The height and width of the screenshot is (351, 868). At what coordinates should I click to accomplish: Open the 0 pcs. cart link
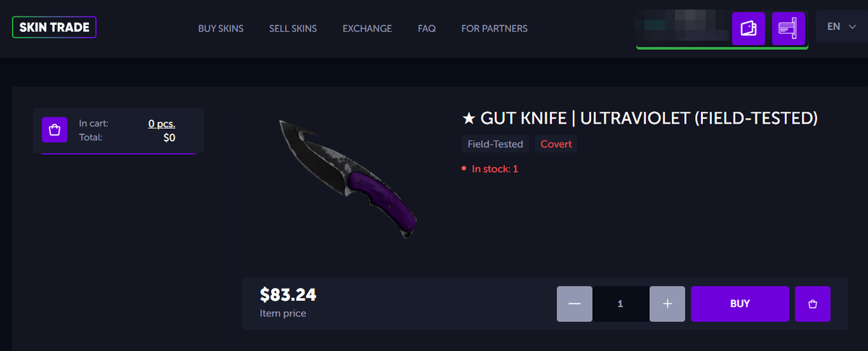coord(162,124)
